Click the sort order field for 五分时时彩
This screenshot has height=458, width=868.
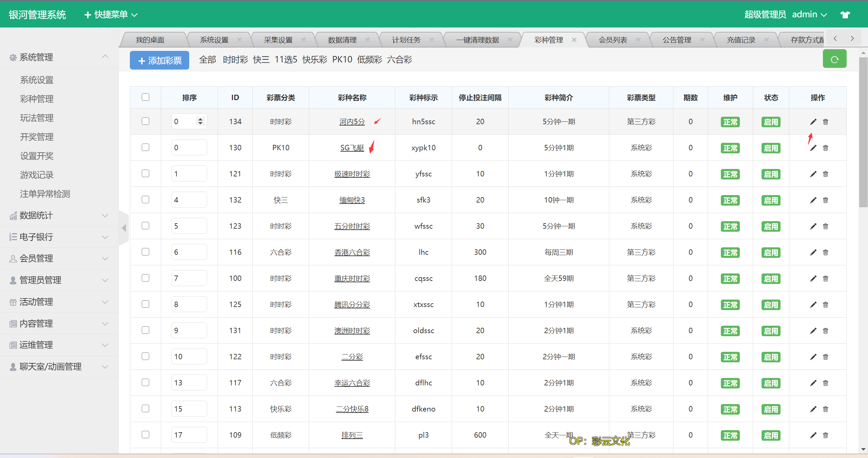pos(189,226)
